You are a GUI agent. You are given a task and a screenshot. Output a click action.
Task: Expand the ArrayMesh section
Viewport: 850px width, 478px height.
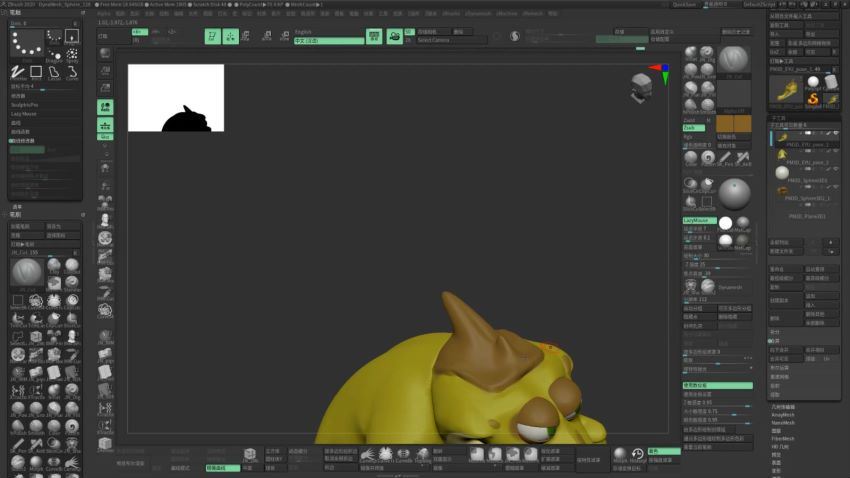pyautogui.click(x=783, y=415)
